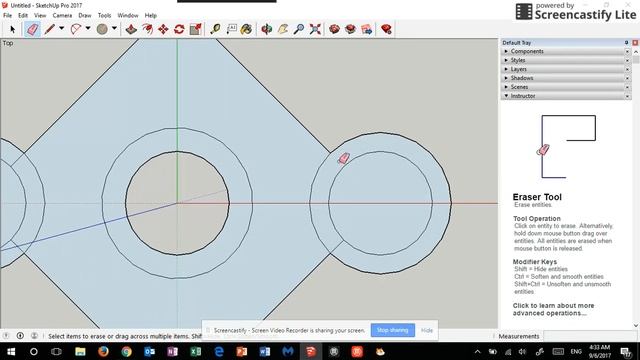Screen dimensions: 640x360
Task: Expand the Shadows panel
Action: (506, 78)
